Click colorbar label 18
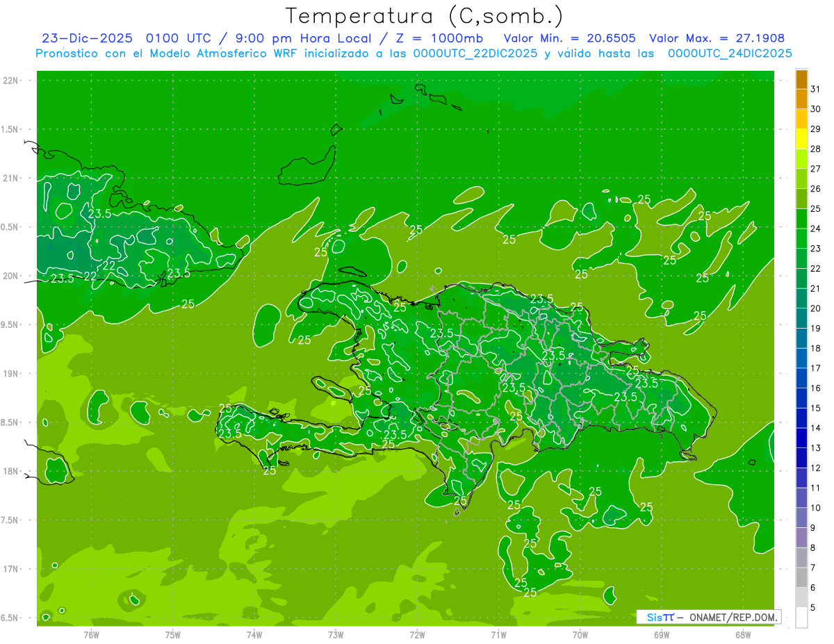Viewport: 834px width, 644px height. pos(815,348)
